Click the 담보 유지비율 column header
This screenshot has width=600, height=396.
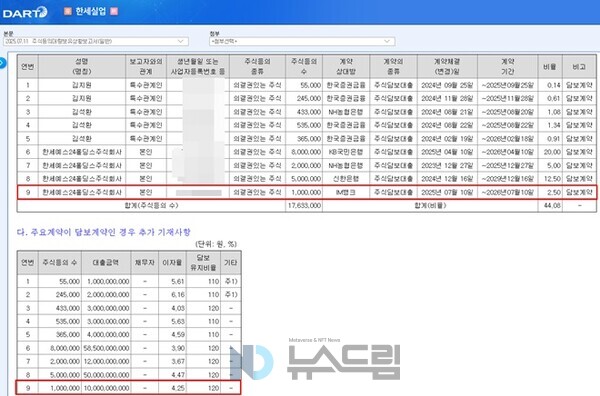[x=203, y=262]
